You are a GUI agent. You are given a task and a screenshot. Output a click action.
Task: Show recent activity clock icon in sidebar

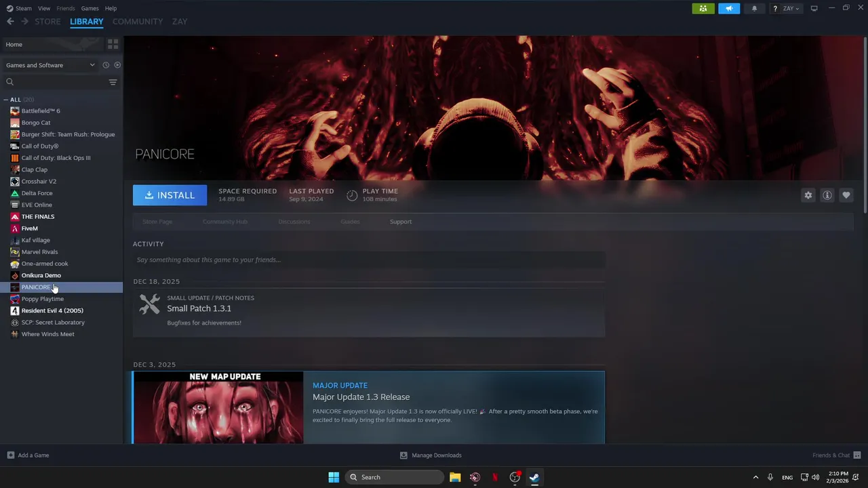tap(106, 65)
